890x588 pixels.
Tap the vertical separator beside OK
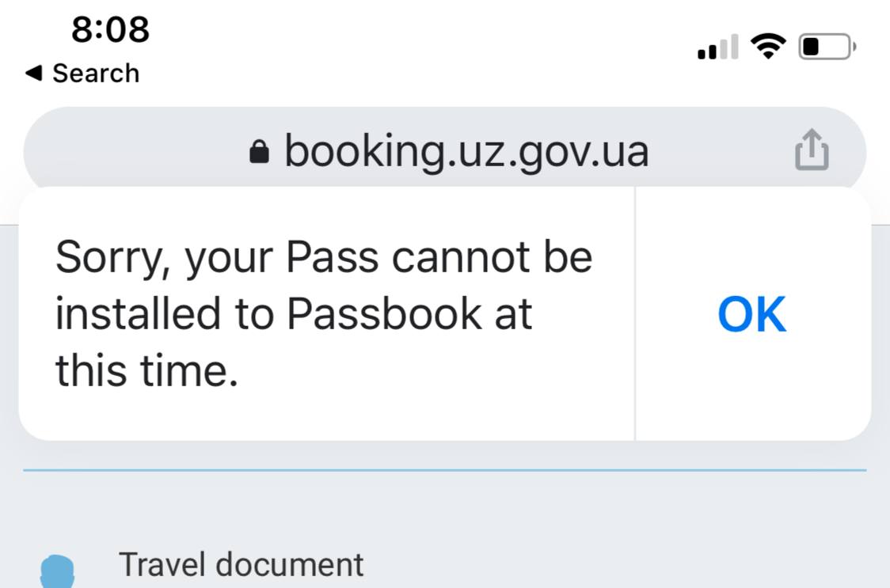point(634,313)
